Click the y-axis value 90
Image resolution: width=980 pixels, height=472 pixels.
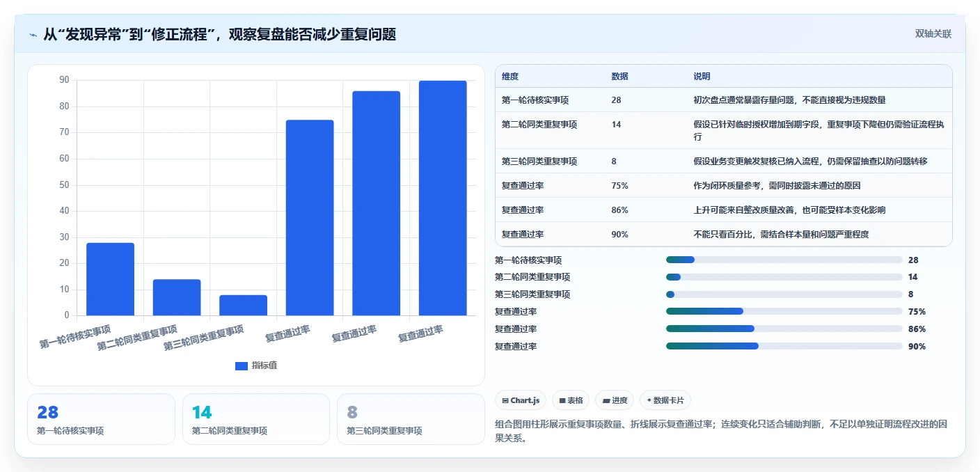click(x=64, y=80)
